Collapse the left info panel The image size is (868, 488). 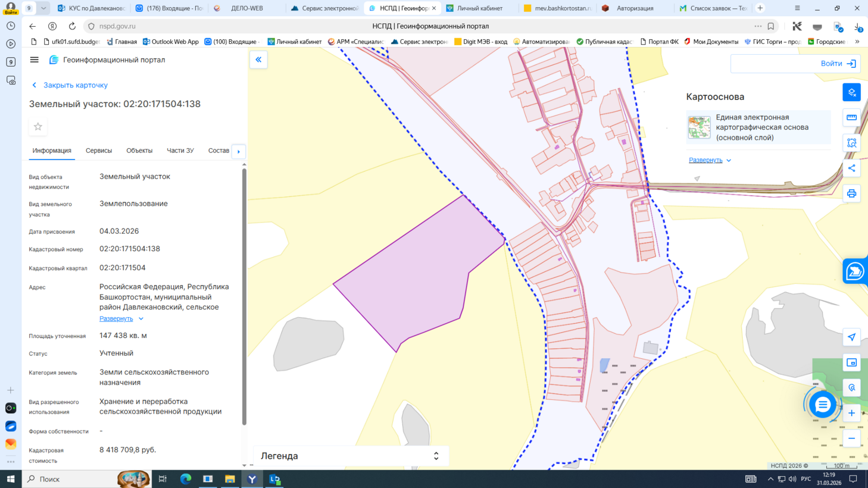point(258,60)
